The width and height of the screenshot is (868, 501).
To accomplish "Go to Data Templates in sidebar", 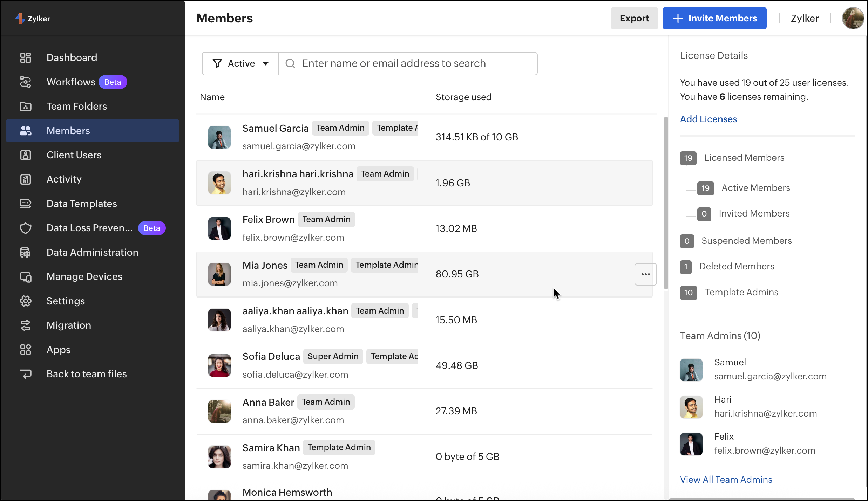I will (x=82, y=204).
